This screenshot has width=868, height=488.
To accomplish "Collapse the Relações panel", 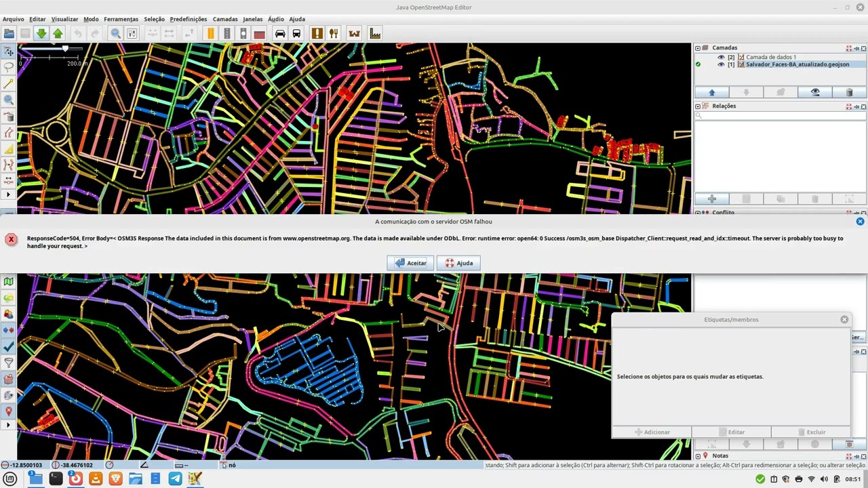I will pyautogui.click(x=698, y=106).
